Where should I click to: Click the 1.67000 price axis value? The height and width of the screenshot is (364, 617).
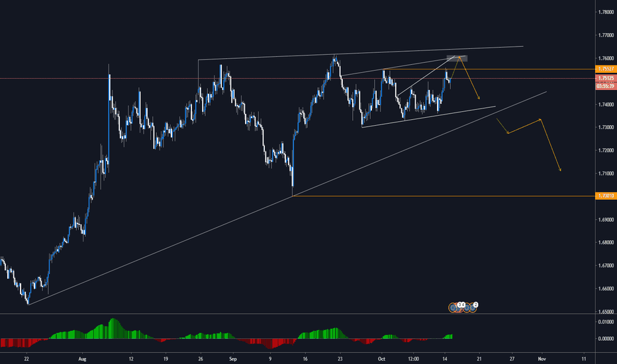pyautogui.click(x=606, y=265)
